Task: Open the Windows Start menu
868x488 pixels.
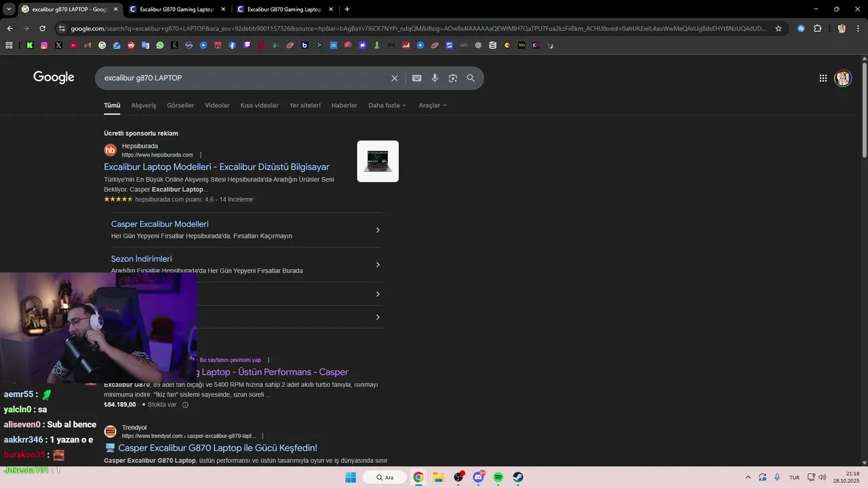Action: pos(351,477)
